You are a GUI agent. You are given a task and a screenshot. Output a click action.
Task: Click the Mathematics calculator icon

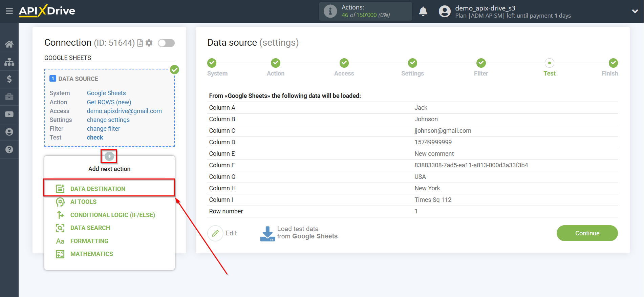60,254
